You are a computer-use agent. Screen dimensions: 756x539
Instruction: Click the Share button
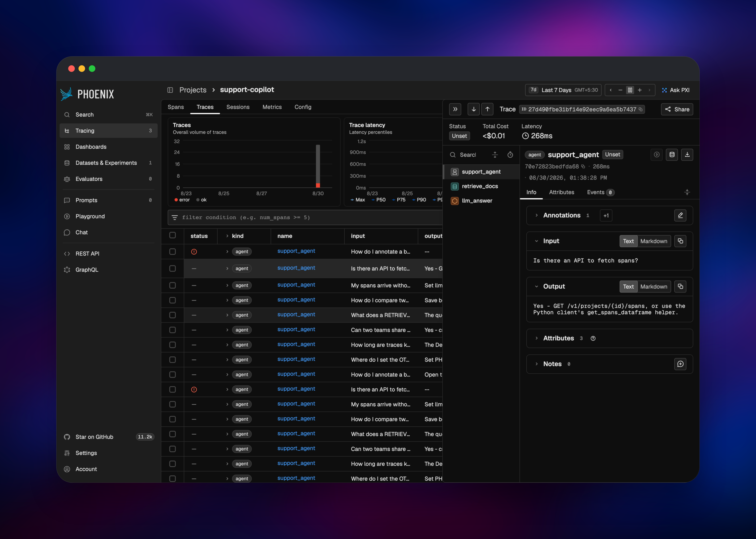click(x=677, y=109)
